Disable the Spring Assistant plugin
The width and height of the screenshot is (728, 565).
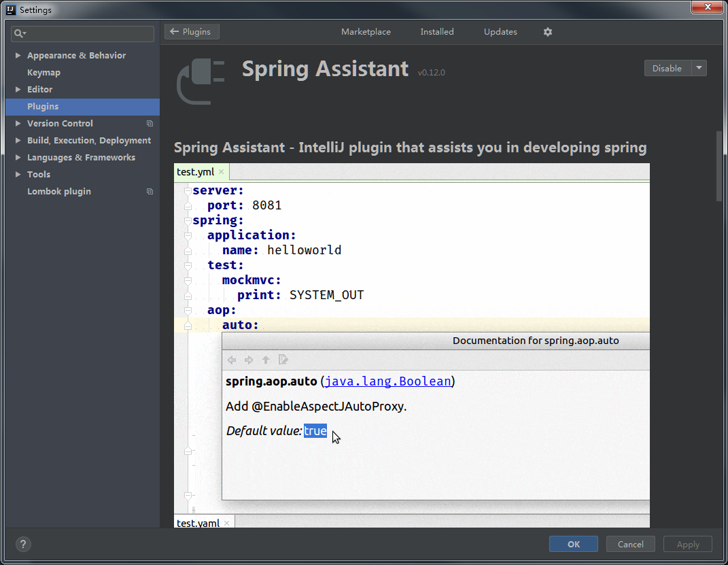[x=667, y=68]
